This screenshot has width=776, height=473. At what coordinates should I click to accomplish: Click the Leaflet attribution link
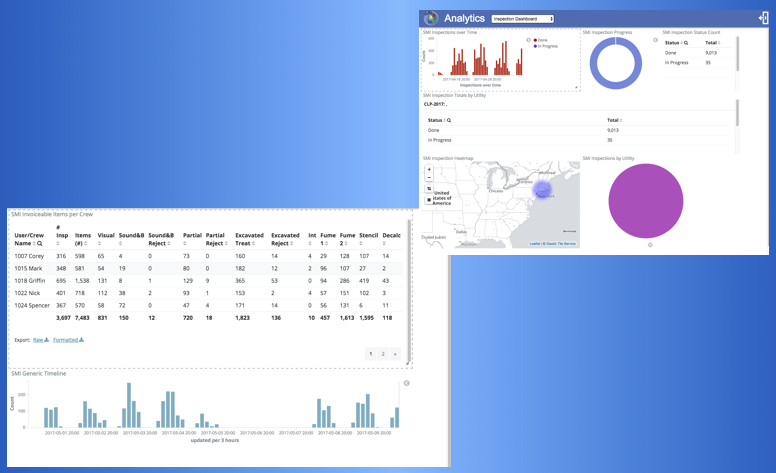pyautogui.click(x=534, y=244)
